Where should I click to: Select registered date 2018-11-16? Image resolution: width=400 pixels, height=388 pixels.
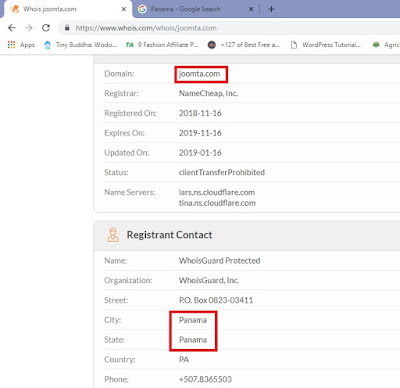pyautogui.click(x=200, y=113)
